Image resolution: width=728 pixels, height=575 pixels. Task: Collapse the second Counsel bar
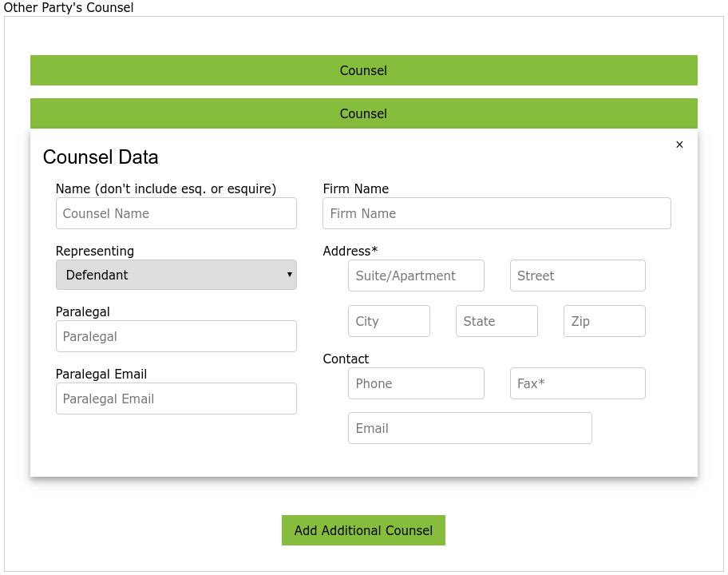tap(363, 113)
